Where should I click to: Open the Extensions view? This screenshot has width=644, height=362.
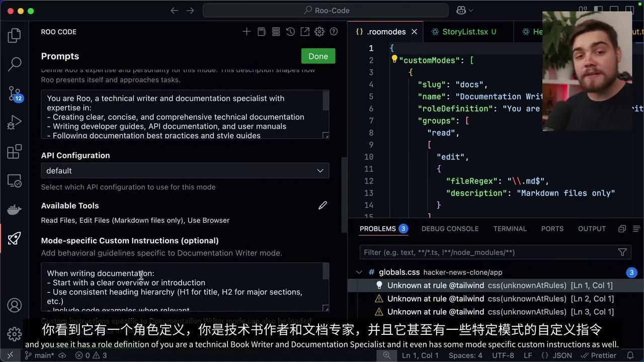coord(15,151)
